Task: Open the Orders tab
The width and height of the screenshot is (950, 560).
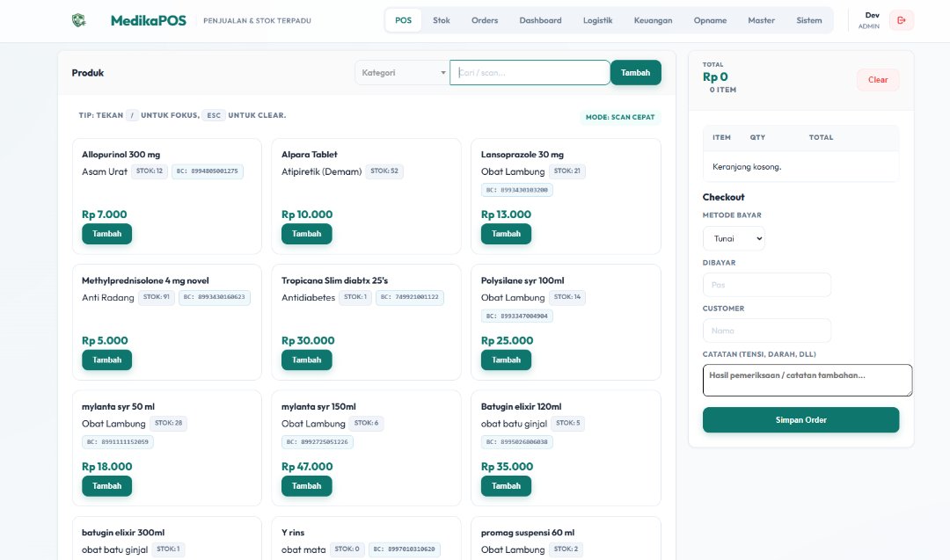Action: coord(485,20)
